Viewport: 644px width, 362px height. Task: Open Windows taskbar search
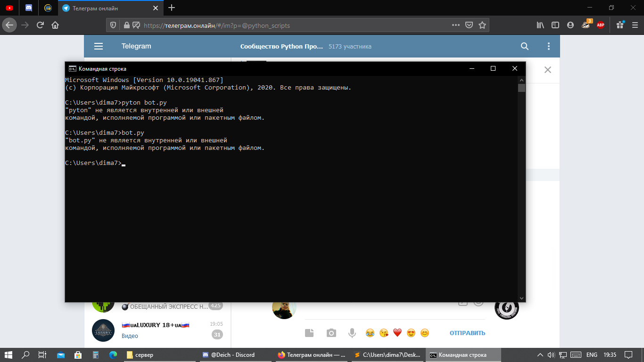26,355
